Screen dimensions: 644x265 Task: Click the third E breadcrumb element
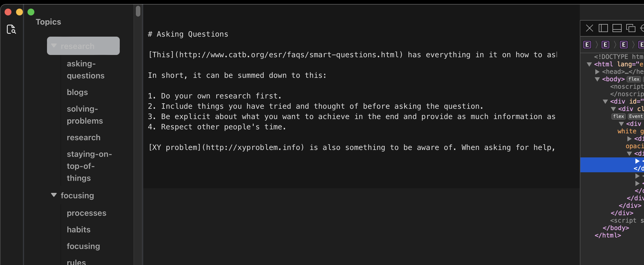pyautogui.click(x=624, y=45)
